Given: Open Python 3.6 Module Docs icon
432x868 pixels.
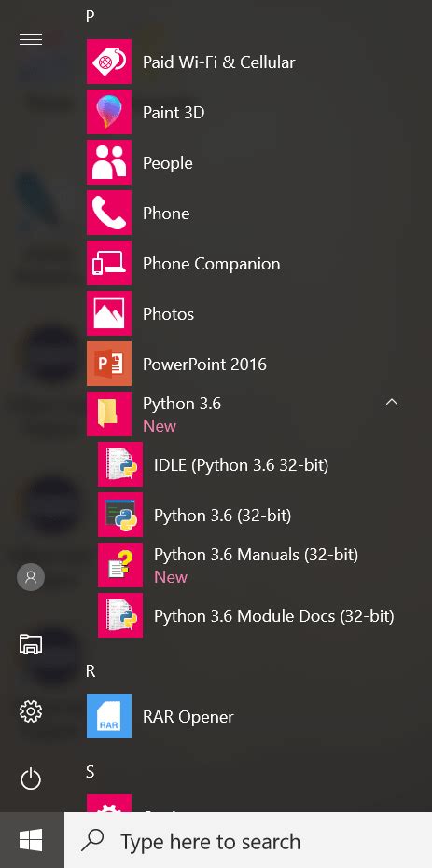Looking at the screenshot, I should (120, 615).
